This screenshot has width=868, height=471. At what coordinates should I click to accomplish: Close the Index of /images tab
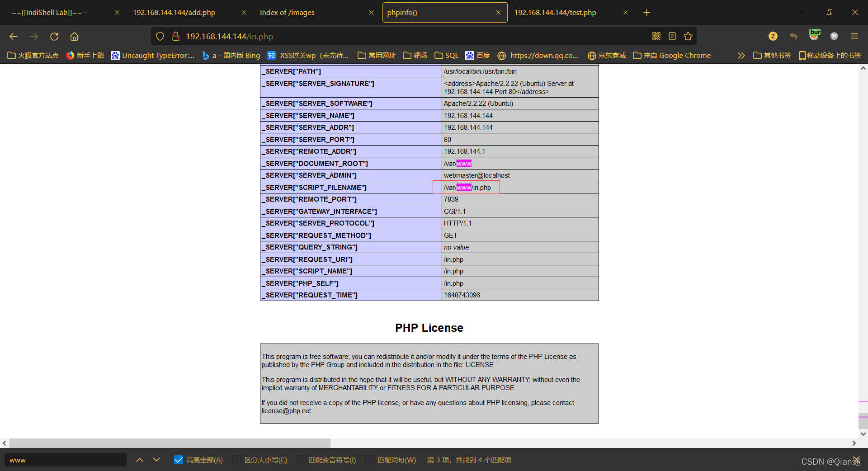click(371, 13)
